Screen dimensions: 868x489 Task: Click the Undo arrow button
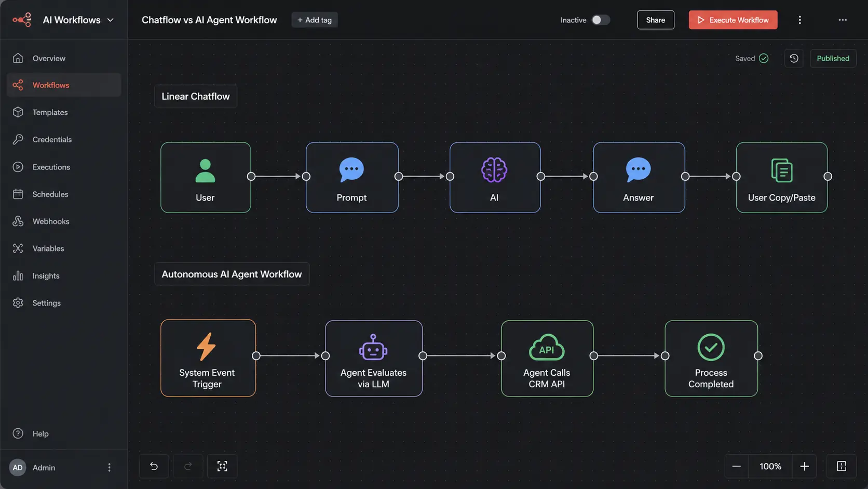tap(154, 466)
